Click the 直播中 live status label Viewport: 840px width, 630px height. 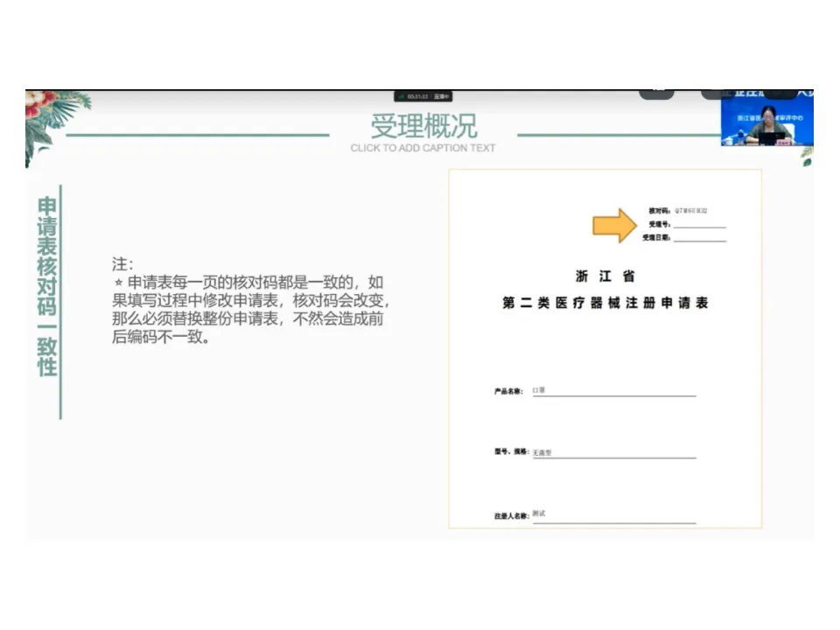[x=441, y=96]
